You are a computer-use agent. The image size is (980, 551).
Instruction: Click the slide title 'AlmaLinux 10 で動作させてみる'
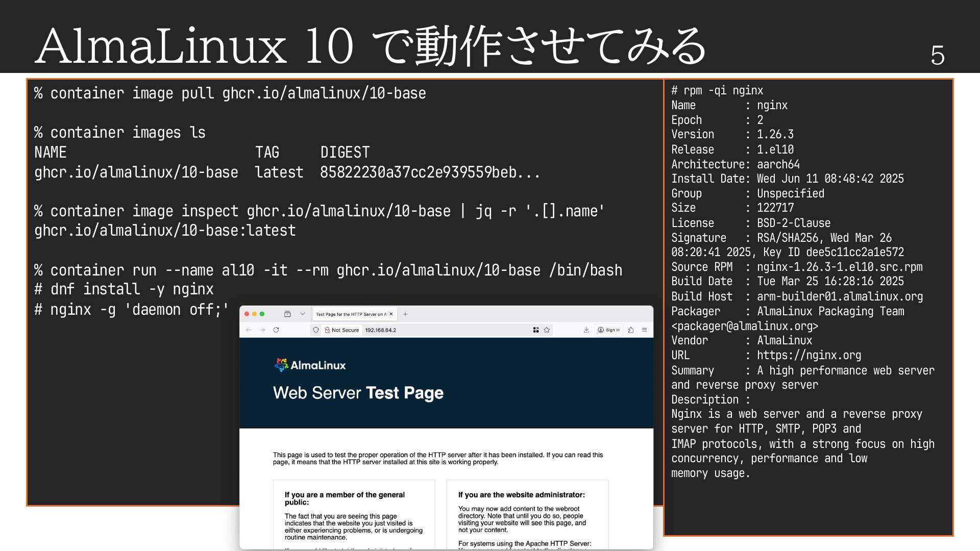[371, 46]
